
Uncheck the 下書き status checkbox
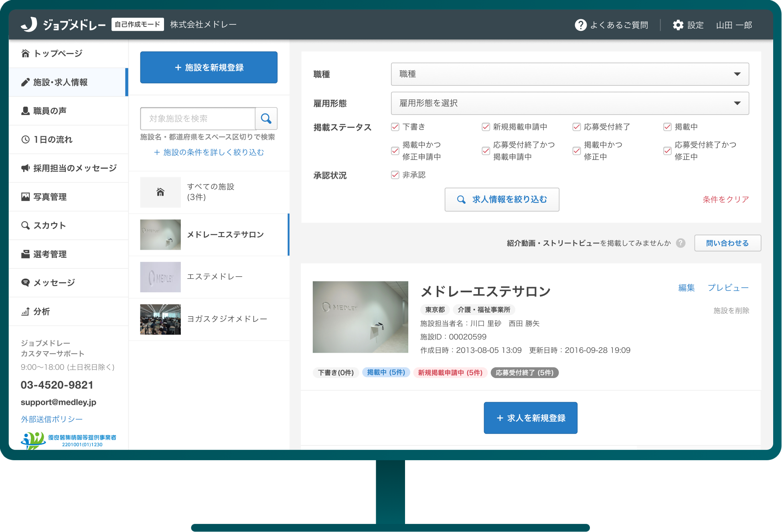click(x=395, y=127)
